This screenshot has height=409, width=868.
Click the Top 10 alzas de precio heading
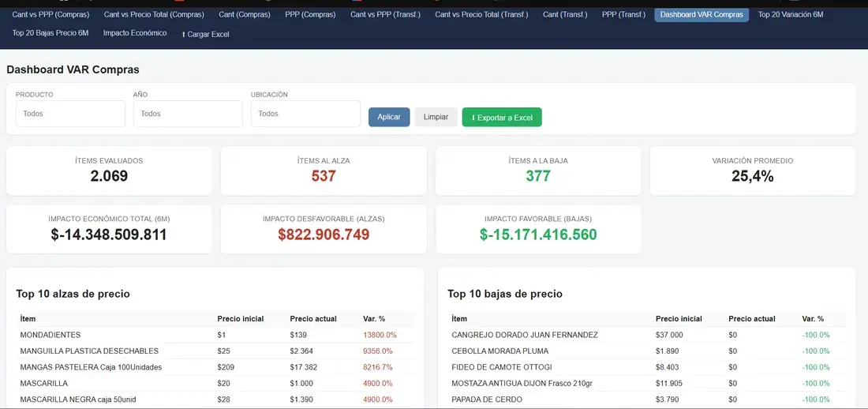pyautogui.click(x=73, y=294)
